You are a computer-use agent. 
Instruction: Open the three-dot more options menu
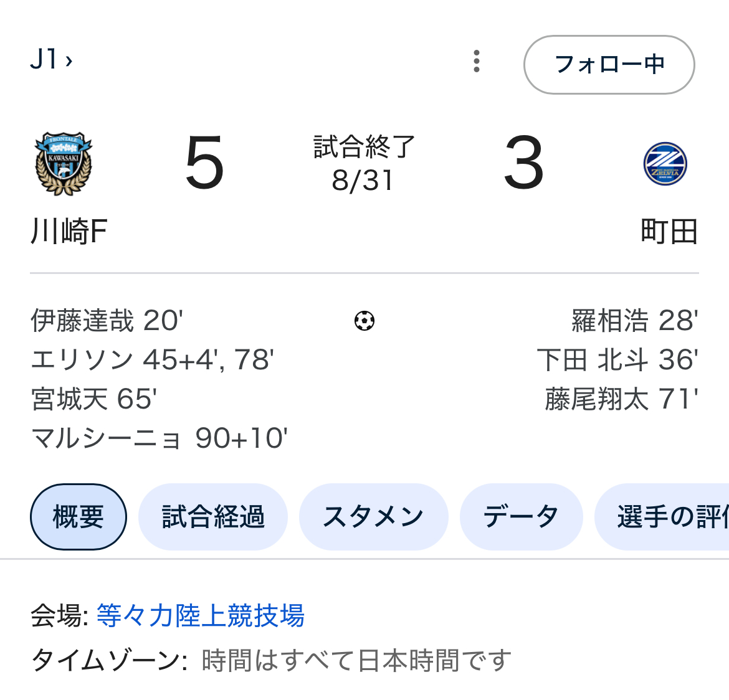(477, 62)
